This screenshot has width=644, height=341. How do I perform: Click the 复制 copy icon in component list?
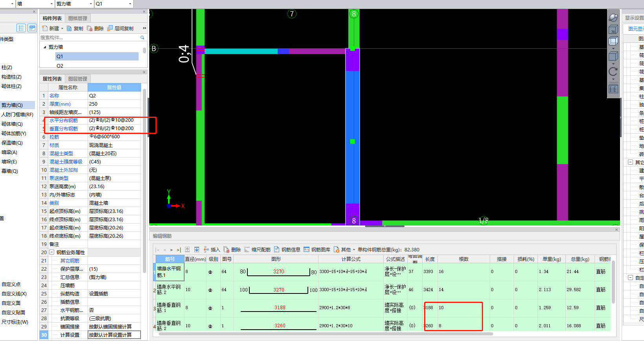pos(69,28)
